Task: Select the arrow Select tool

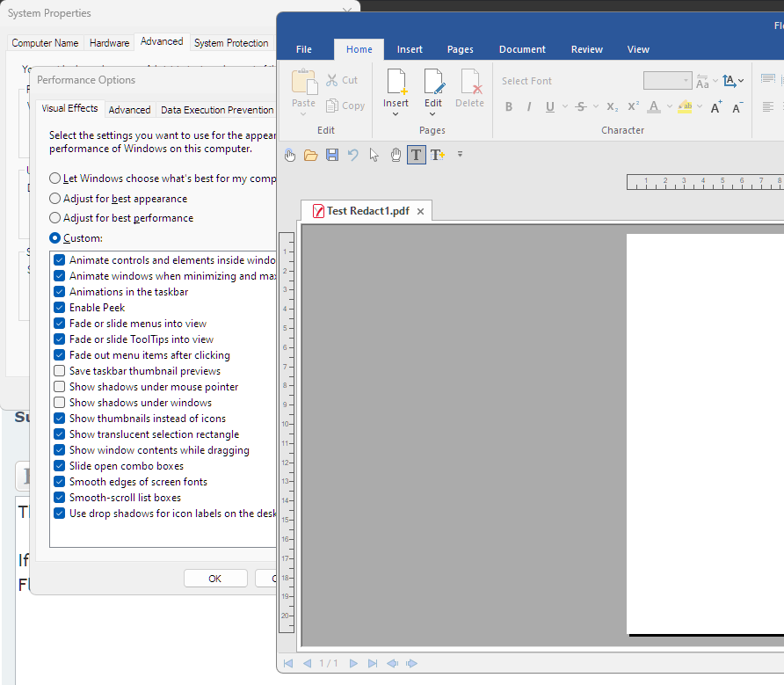Action: (374, 155)
